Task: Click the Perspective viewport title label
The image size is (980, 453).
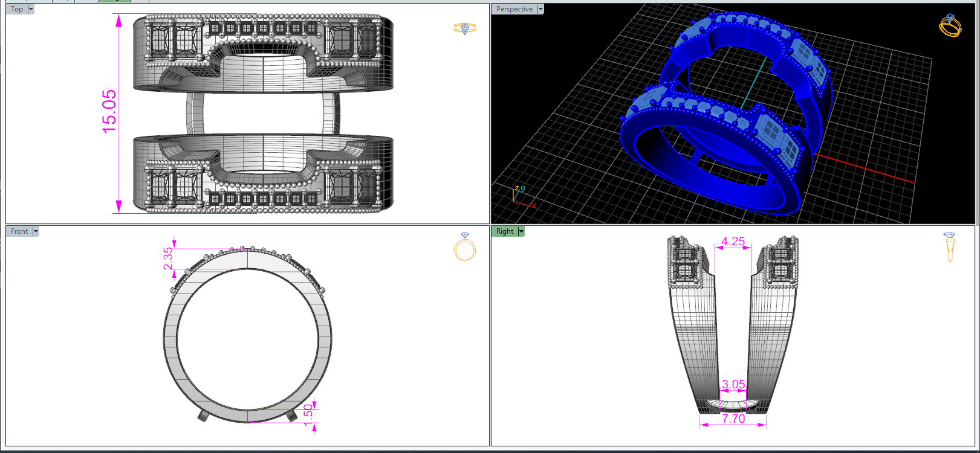Action: point(514,9)
